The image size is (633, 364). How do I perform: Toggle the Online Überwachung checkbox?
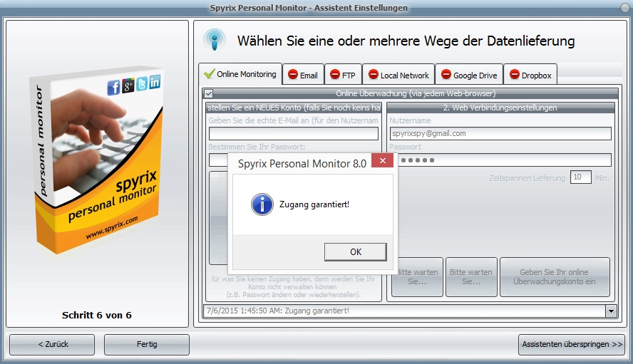coord(209,93)
